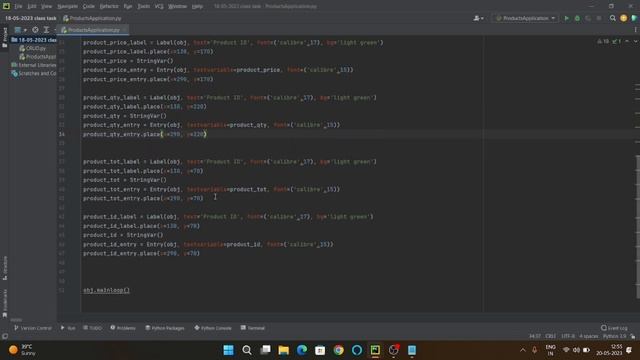Go to next highlighted error arrow
The width and height of the screenshot is (640, 360).
tap(635, 42)
